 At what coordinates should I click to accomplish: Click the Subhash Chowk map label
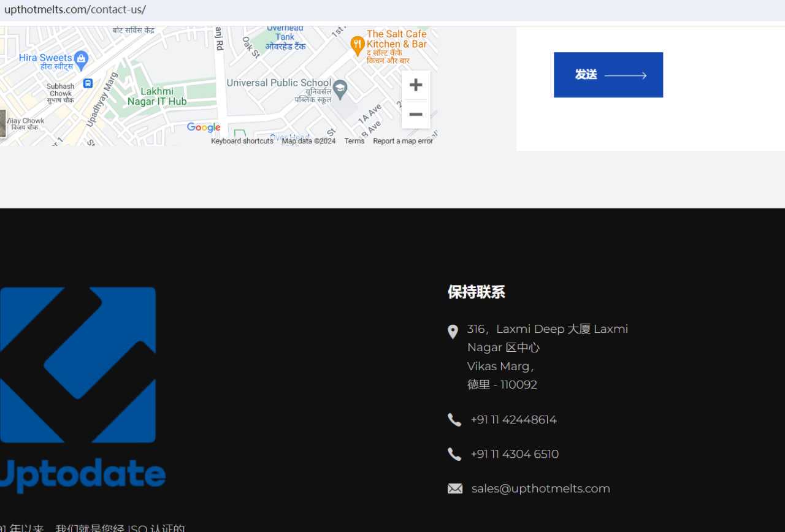tap(61, 93)
